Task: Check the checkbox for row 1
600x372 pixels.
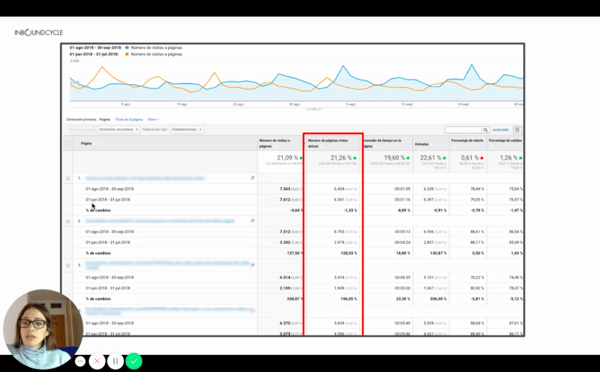Action: tap(68, 178)
